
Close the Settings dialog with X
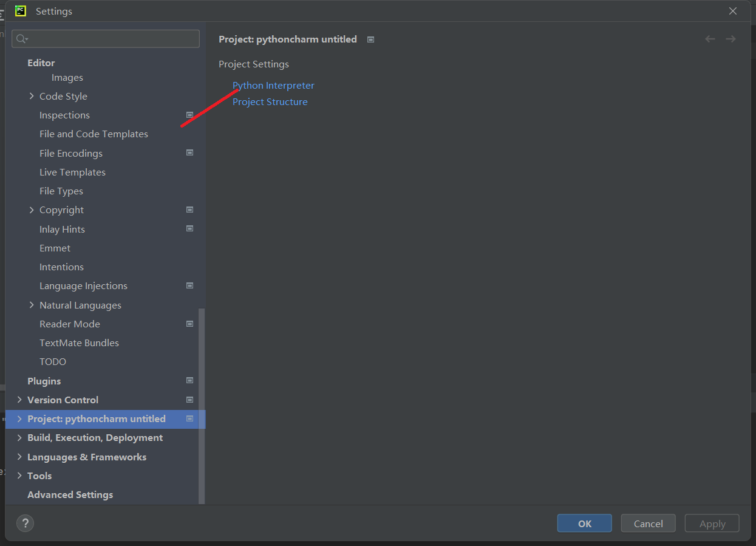pyautogui.click(x=733, y=11)
